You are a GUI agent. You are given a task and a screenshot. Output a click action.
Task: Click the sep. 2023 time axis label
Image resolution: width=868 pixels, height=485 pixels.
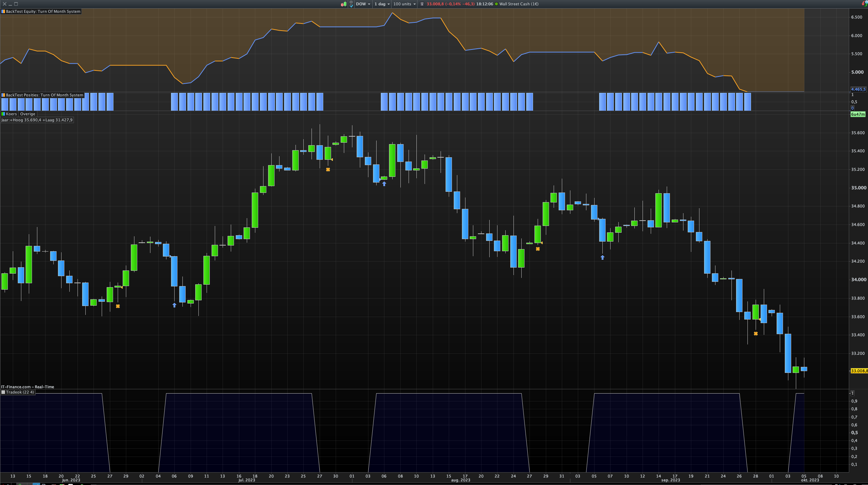(670, 480)
